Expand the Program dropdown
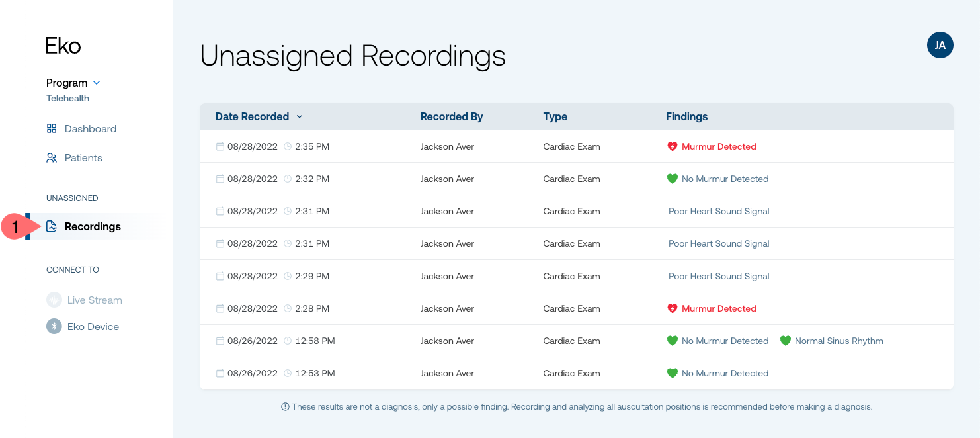This screenshot has width=980, height=438. (97, 83)
